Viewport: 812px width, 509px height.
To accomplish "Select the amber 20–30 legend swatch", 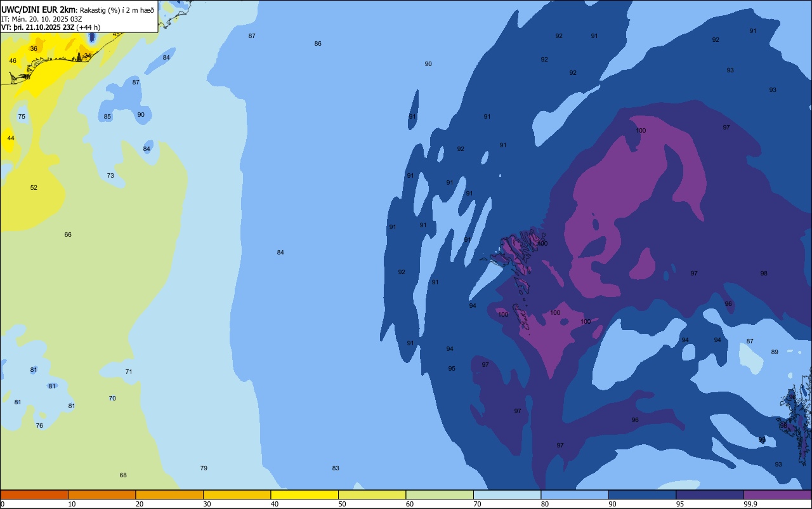I will (169, 494).
